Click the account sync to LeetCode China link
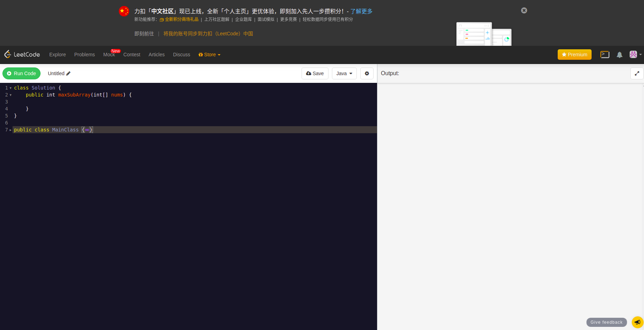 coord(208,34)
